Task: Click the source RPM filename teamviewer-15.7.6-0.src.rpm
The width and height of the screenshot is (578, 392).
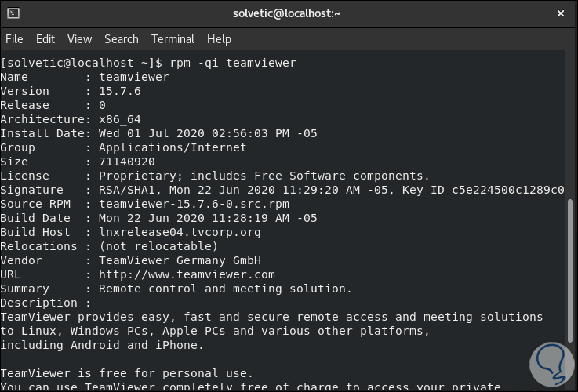Action: click(194, 204)
